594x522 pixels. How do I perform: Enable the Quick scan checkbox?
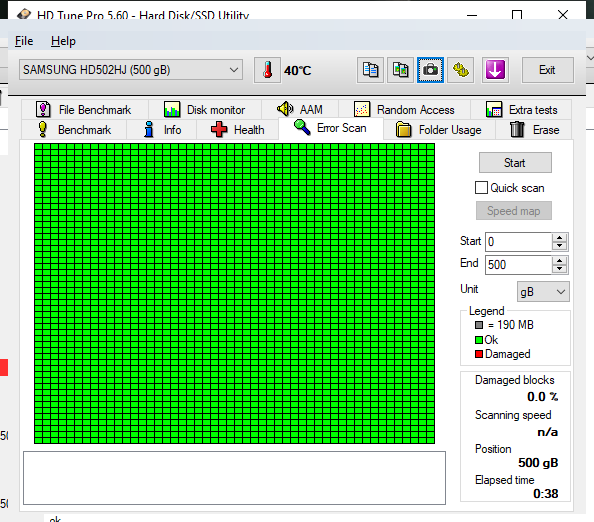pos(481,188)
